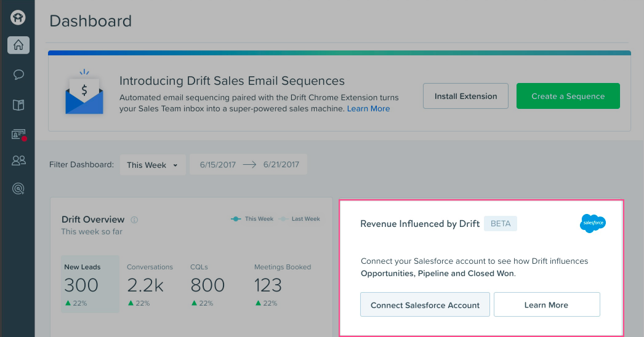
Task: Click the 6/15/2017 start date field
Action: point(218,165)
